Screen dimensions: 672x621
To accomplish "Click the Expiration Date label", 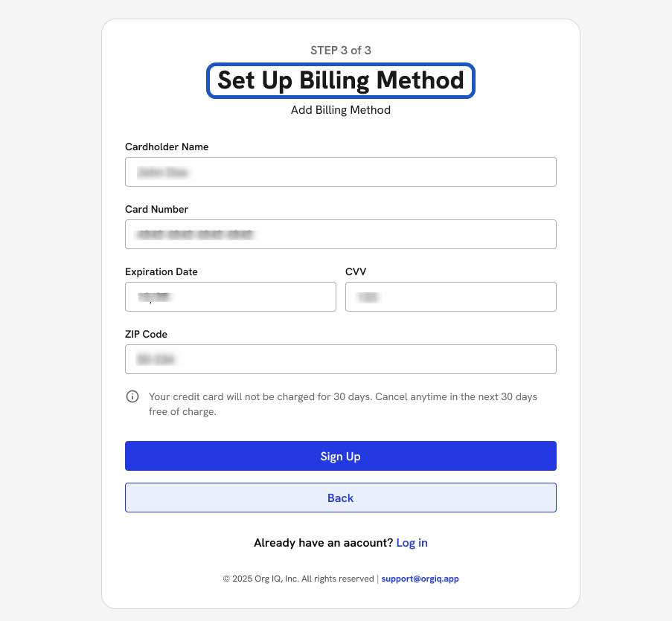I will [x=161, y=272].
